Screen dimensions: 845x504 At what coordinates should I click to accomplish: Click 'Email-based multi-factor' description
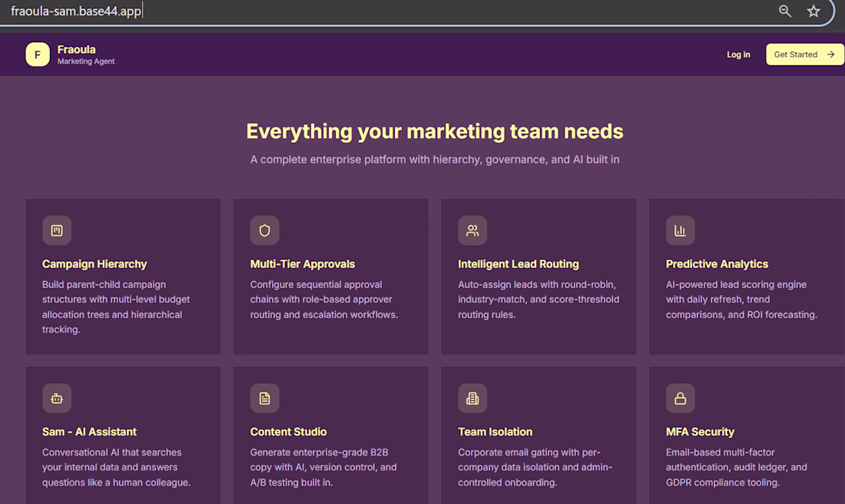pyautogui.click(x=737, y=467)
